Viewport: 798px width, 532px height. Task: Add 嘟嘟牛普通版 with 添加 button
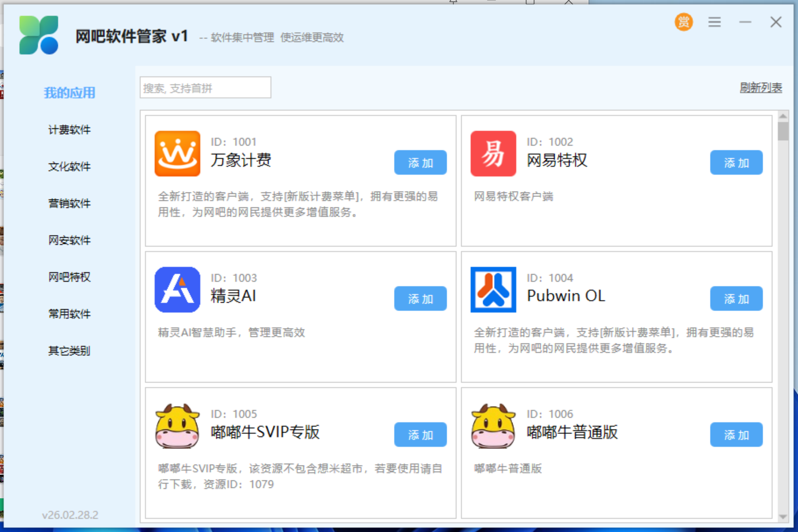pos(736,435)
